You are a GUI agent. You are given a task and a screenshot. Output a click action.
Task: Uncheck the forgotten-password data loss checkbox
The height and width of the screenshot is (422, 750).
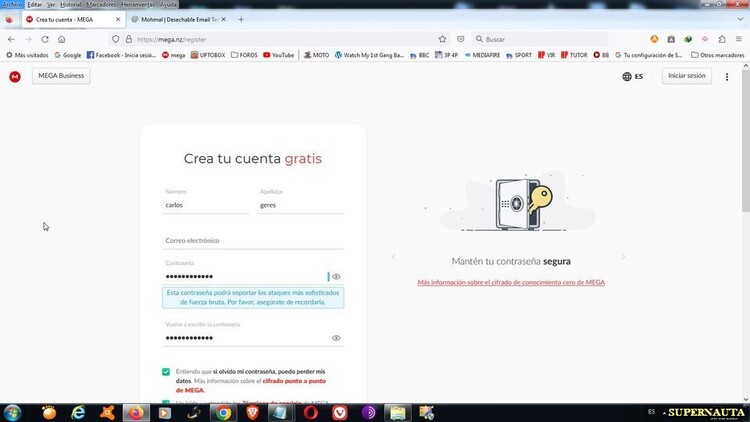coord(166,372)
